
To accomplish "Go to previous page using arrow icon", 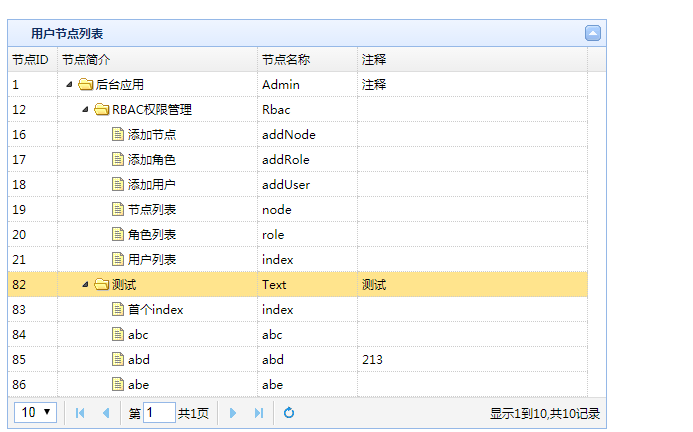I will pyautogui.click(x=105, y=413).
